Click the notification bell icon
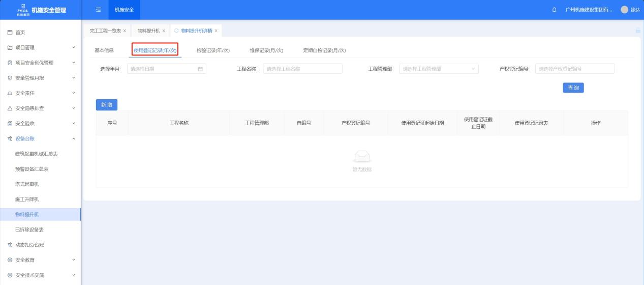Screen dimensions: 644x285 coord(554,10)
